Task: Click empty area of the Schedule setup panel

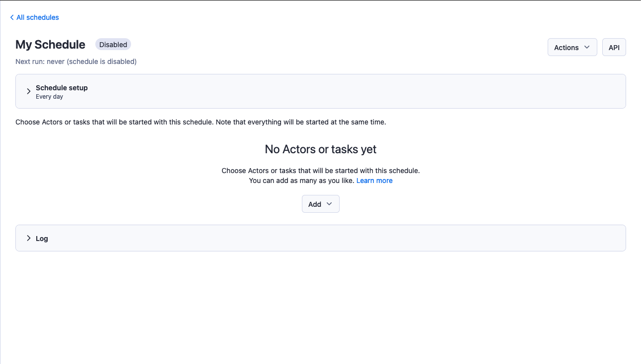Action: click(x=348, y=92)
